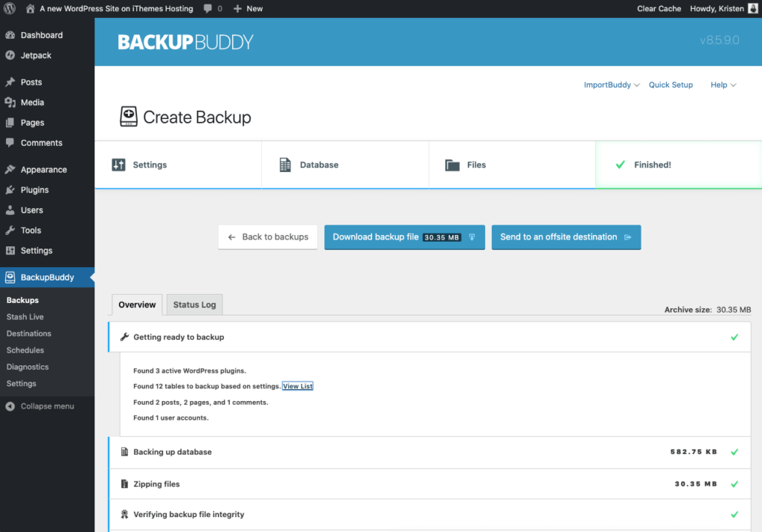Click the wrench icon beside Getting ready to backup
Image resolution: width=762 pixels, height=532 pixels.
[x=124, y=337]
